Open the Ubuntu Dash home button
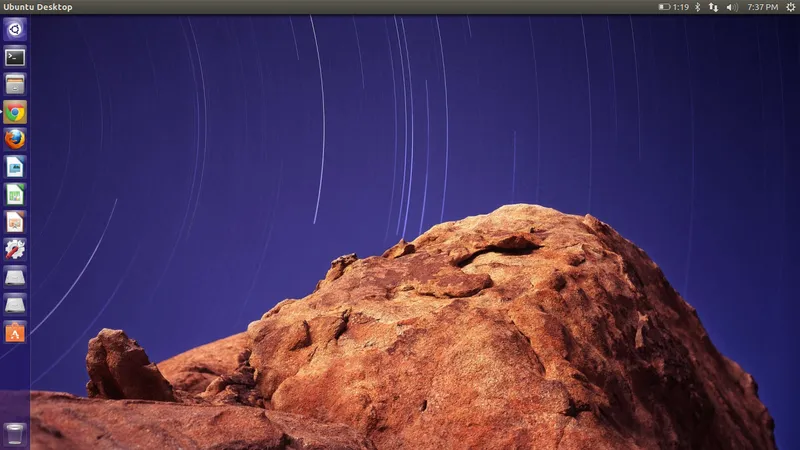 point(15,29)
